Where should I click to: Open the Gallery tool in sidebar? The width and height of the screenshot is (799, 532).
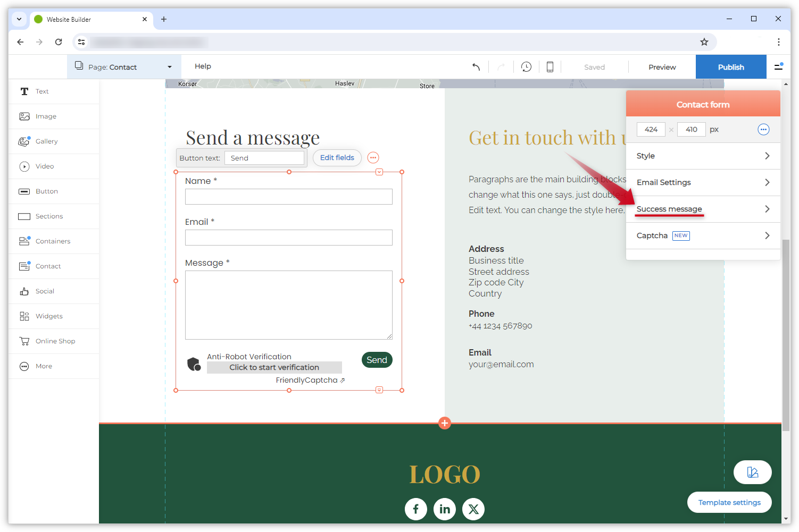pyautogui.click(x=46, y=141)
